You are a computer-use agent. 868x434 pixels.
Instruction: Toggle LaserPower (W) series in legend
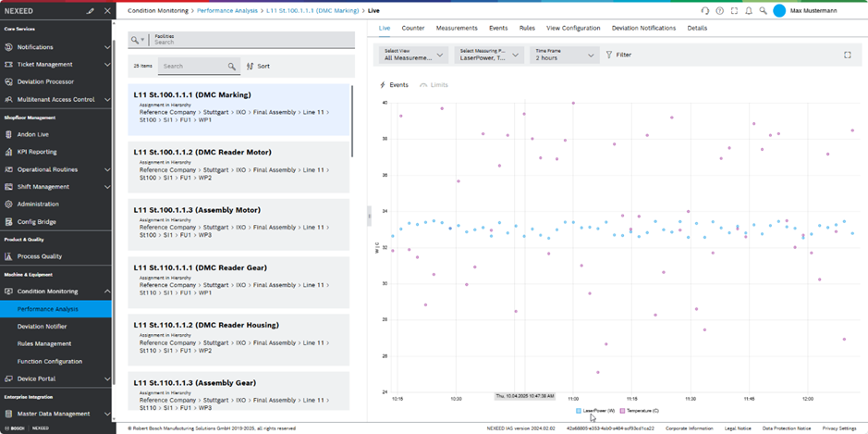click(x=596, y=410)
